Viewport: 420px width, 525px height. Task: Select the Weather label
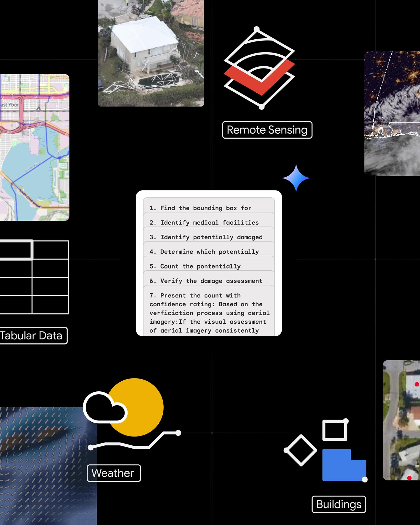(x=114, y=473)
